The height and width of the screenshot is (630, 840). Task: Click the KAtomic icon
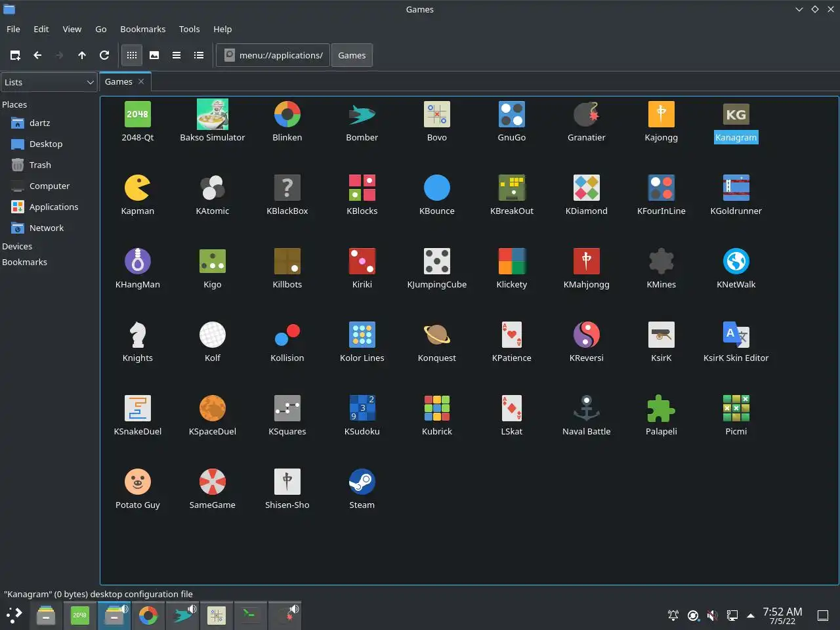click(213, 188)
